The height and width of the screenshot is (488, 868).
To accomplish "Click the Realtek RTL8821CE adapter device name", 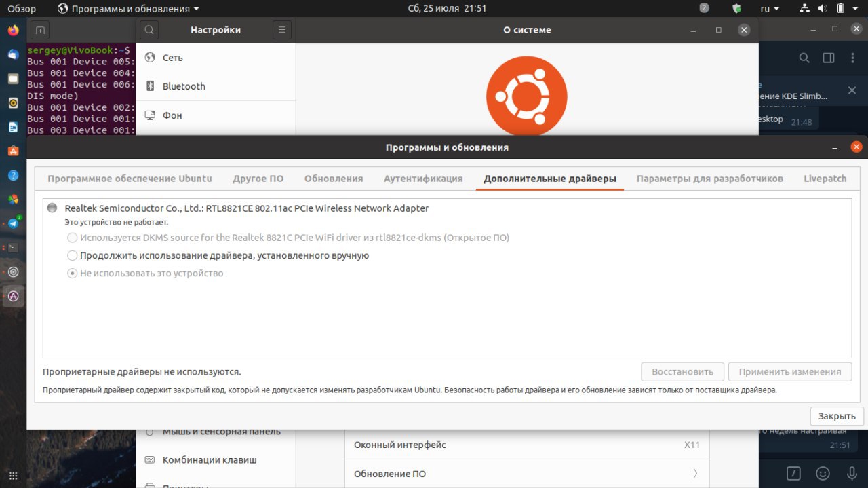I will point(247,208).
